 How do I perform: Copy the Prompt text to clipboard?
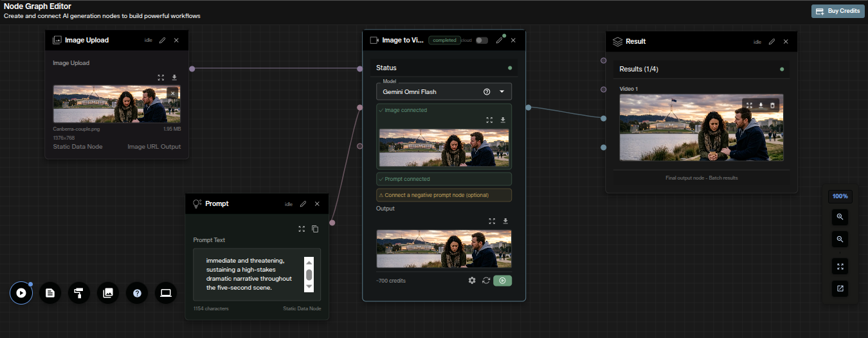click(x=315, y=229)
